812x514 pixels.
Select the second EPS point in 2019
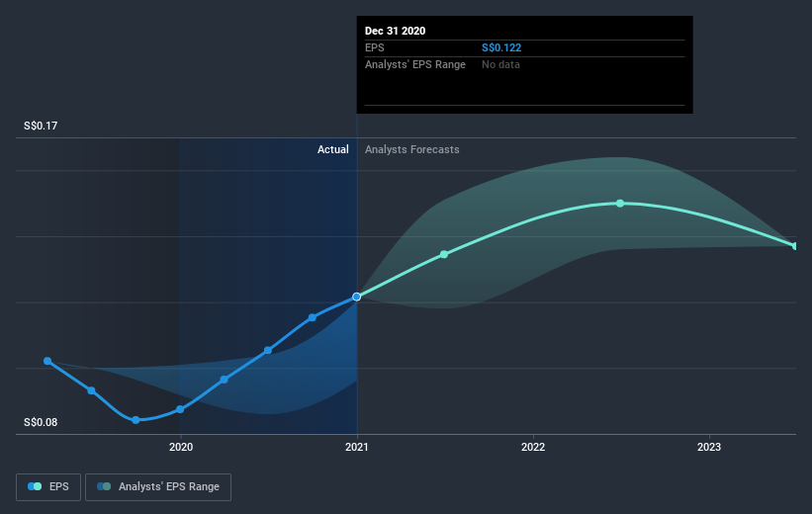pos(91,390)
